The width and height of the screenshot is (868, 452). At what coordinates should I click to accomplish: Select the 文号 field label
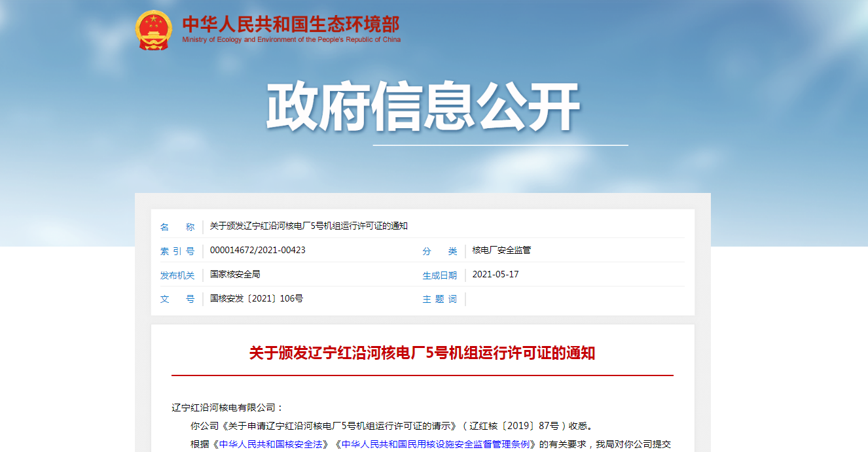pyautogui.click(x=177, y=300)
